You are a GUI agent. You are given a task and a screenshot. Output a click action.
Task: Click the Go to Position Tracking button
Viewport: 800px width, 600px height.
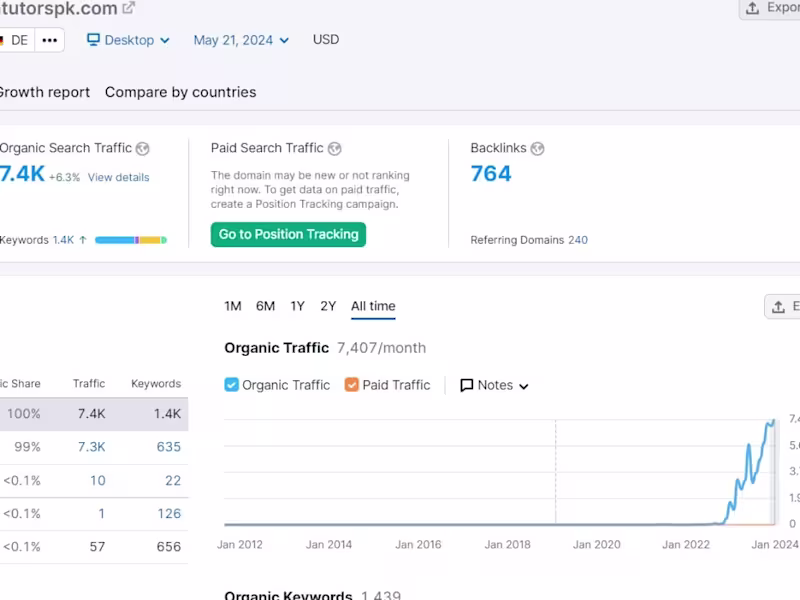tap(288, 234)
